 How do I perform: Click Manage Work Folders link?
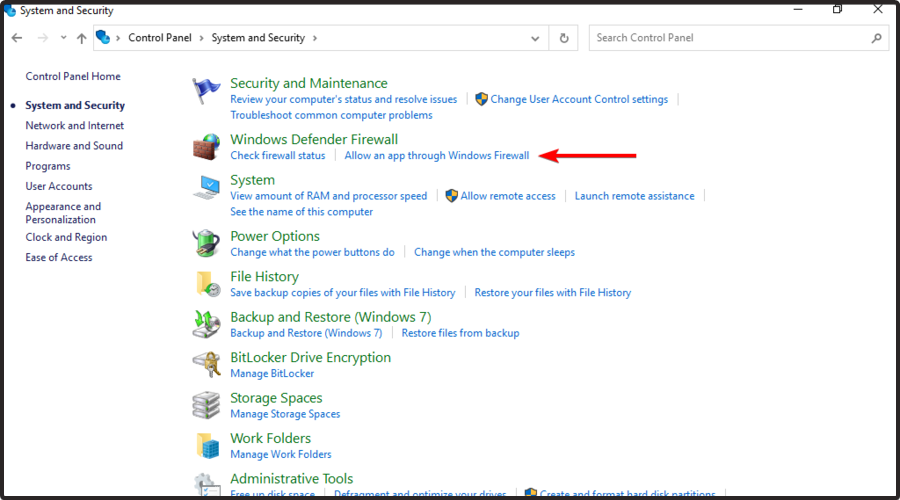click(x=281, y=454)
